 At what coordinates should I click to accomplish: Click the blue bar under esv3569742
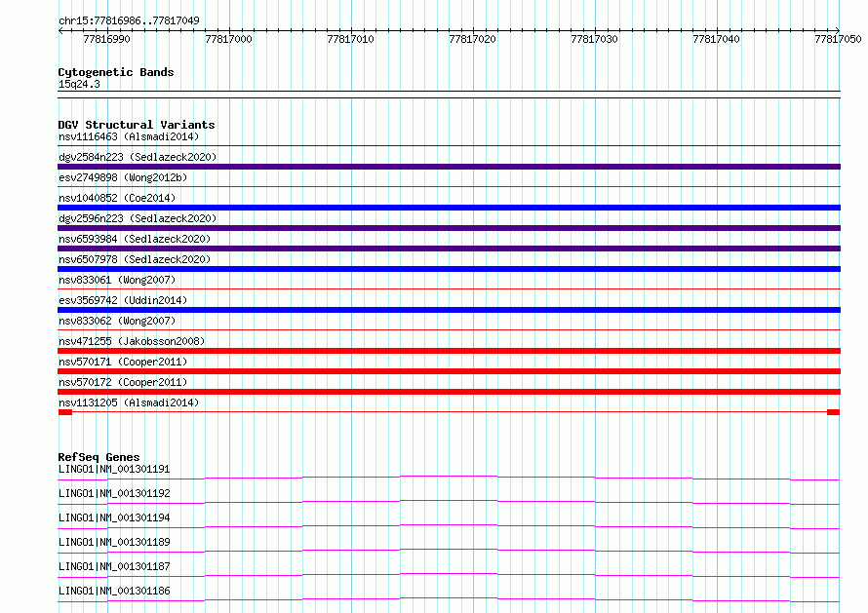449,310
